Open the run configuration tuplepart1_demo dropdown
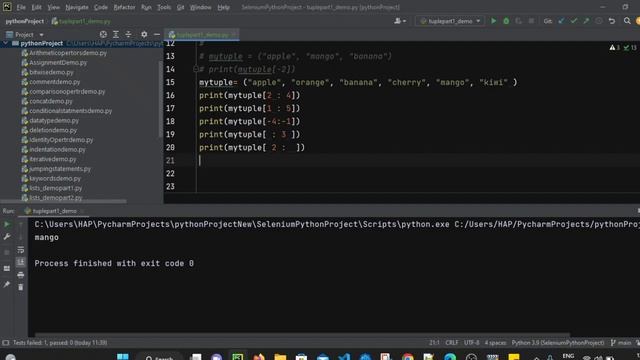 (x=450, y=21)
